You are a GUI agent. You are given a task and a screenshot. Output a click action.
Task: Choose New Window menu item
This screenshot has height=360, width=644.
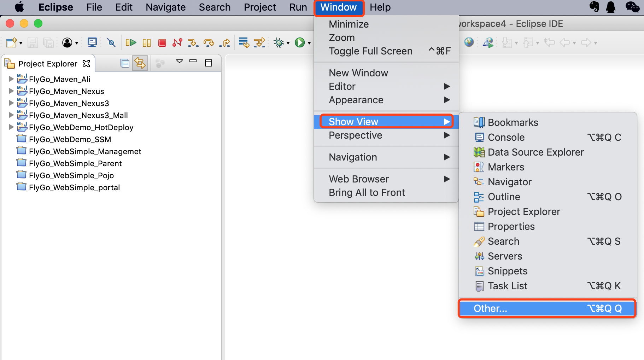[x=386, y=73]
